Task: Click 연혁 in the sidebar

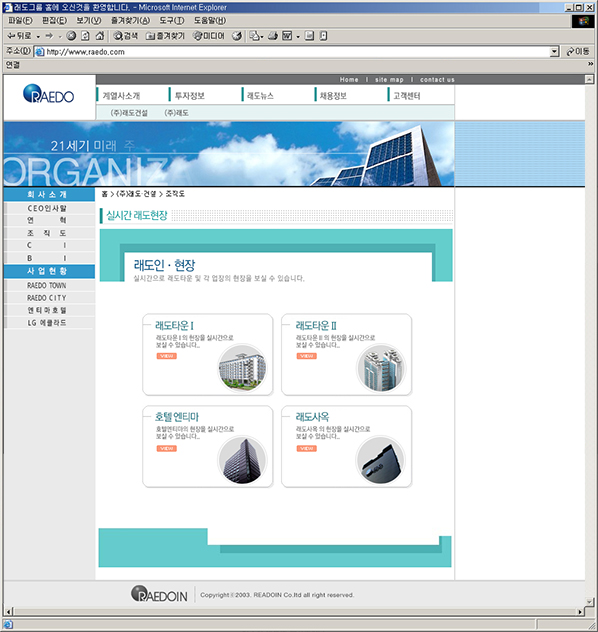Action: pos(47,220)
